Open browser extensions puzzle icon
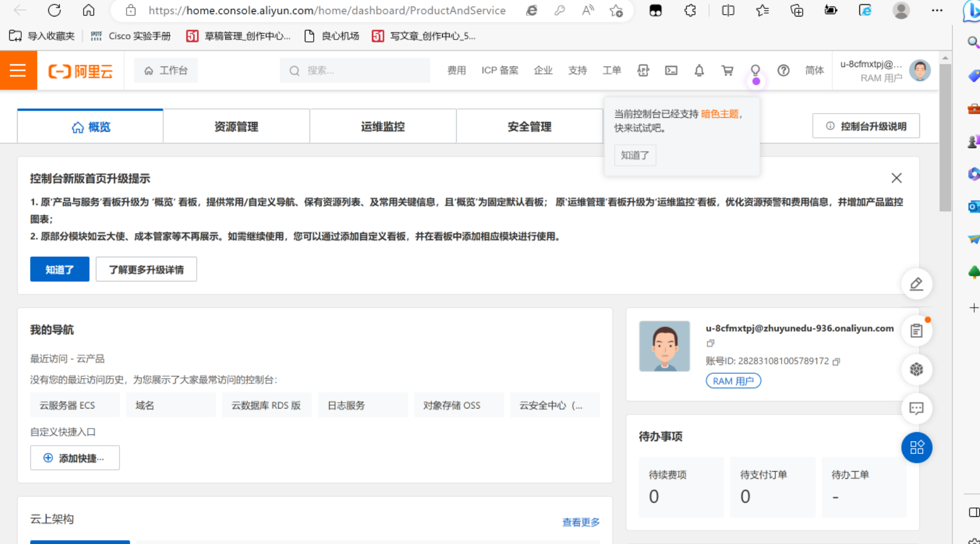This screenshot has height=544, width=980. click(x=690, y=10)
